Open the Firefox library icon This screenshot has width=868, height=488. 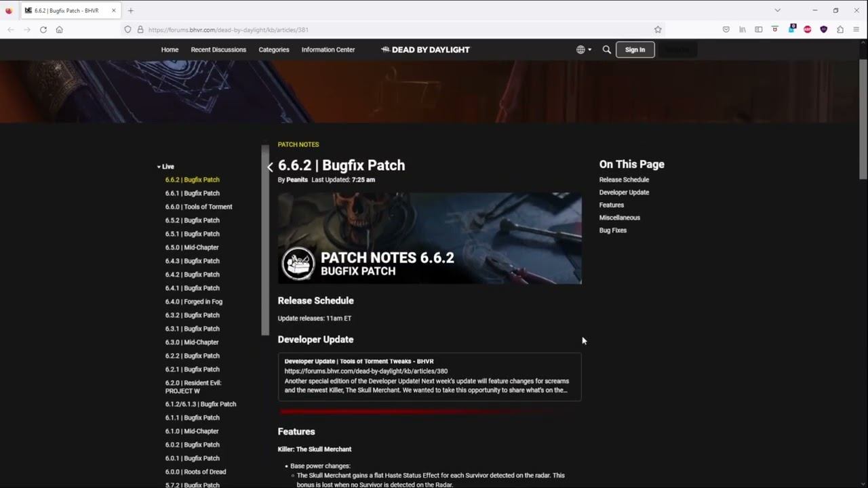point(743,30)
